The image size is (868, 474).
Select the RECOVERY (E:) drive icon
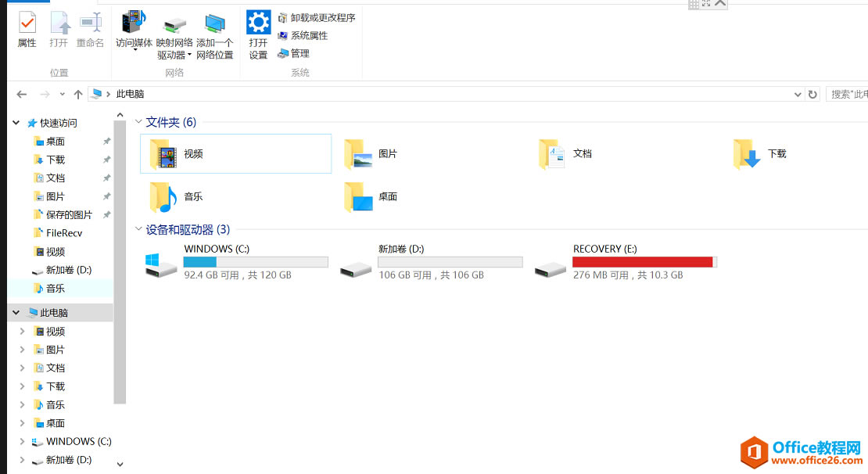pyautogui.click(x=551, y=270)
